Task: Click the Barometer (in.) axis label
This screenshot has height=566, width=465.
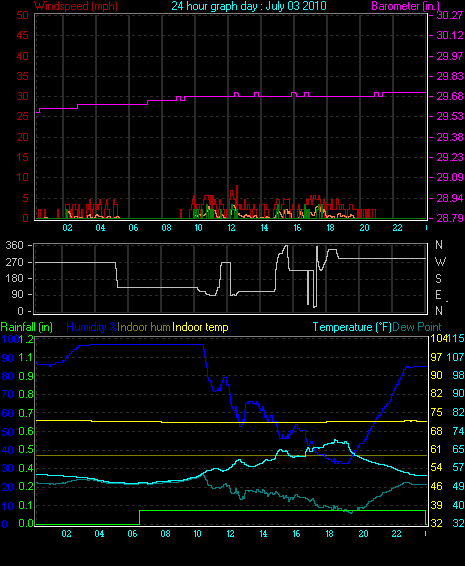Action: click(405, 6)
